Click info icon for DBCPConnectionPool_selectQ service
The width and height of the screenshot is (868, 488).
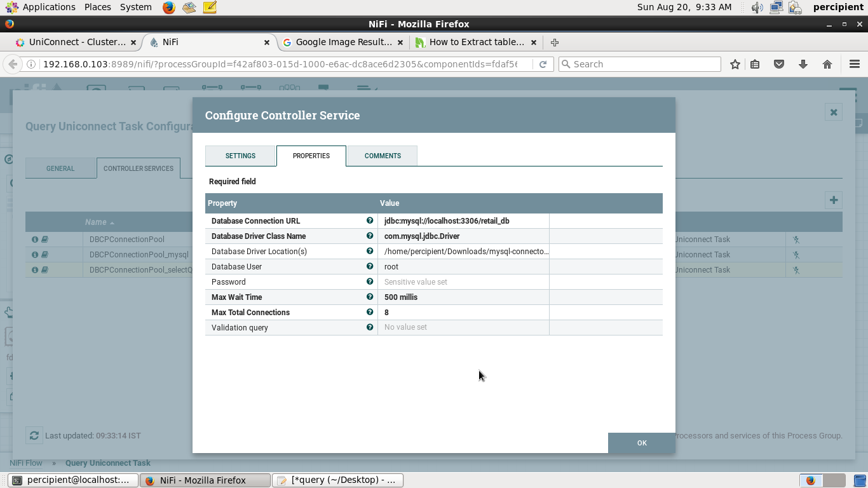pyautogui.click(x=34, y=269)
